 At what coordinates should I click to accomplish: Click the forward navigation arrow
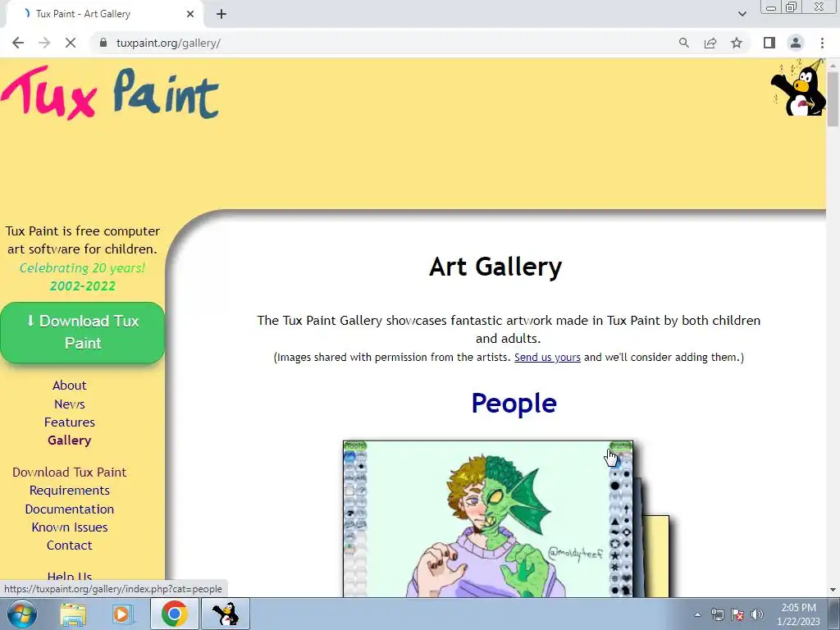[44, 43]
